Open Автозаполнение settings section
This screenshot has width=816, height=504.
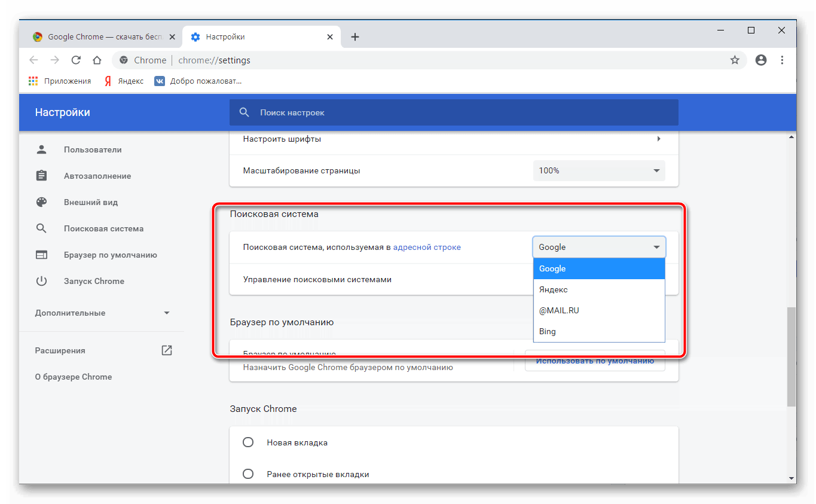pos(97,176)
